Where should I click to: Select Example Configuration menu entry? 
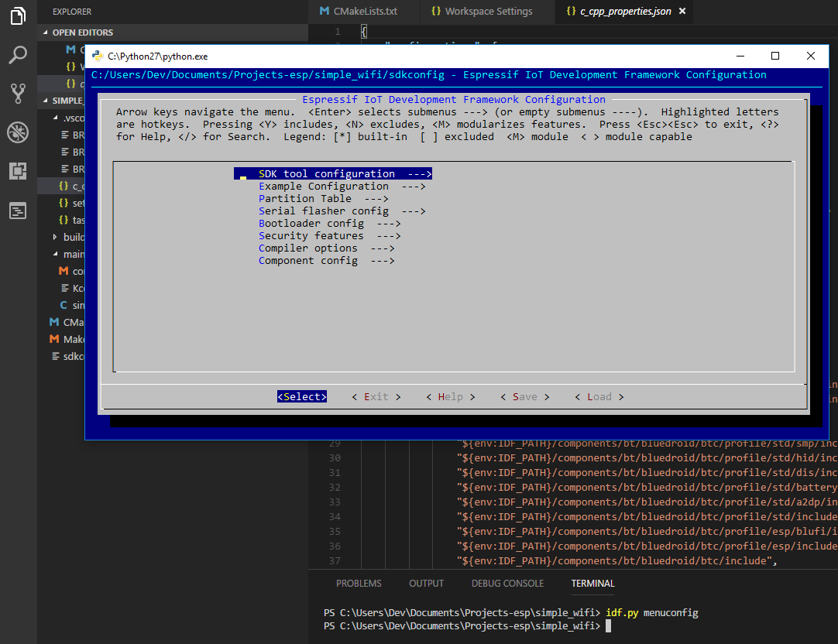click(342, 186)
